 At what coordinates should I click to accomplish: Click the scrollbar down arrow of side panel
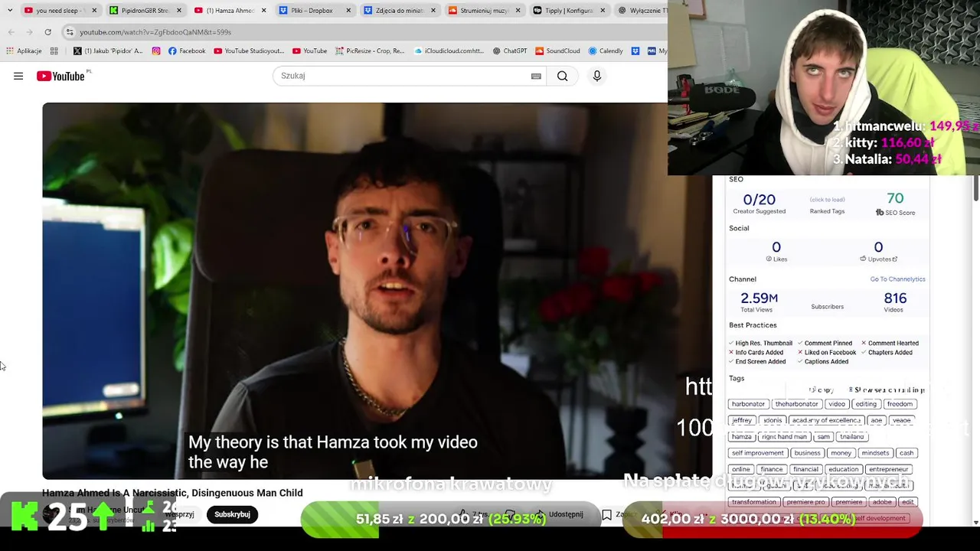click(x=975, y=522)
